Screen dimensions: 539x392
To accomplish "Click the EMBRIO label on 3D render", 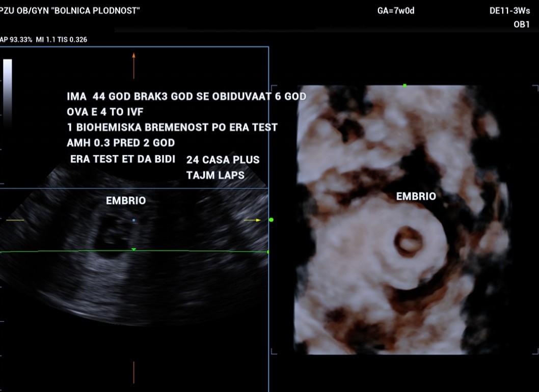I will [x=416, y=196].
